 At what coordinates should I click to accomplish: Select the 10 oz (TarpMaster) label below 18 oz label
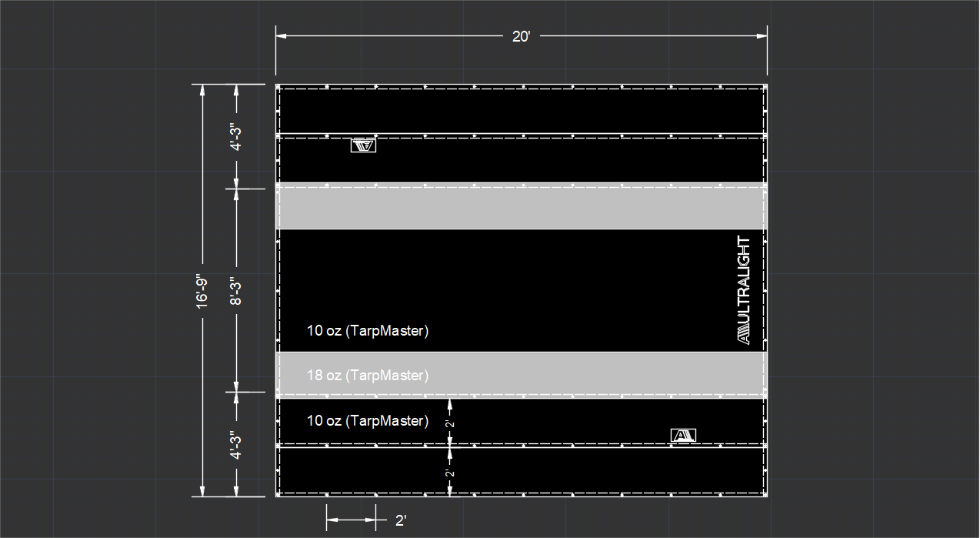click(x=367, y=421)
